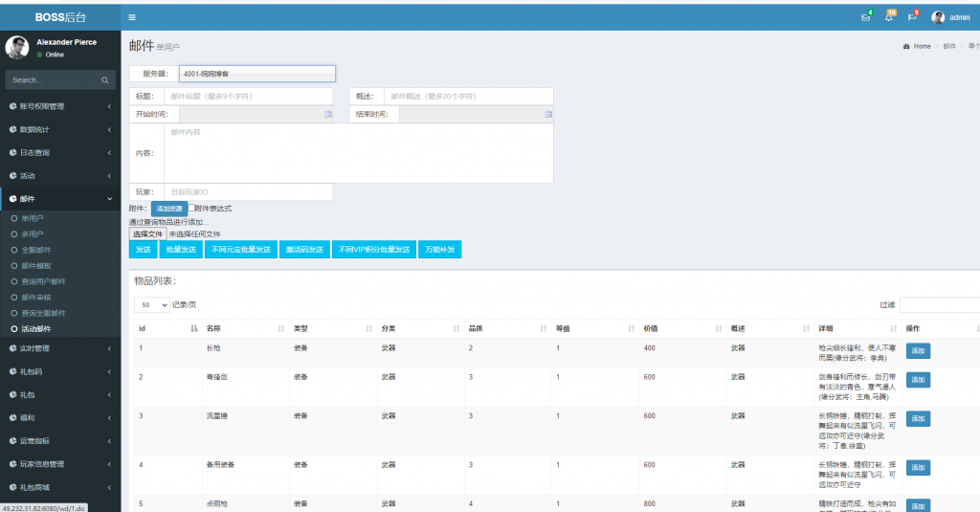Click the 目标玩家ID input field
Screen dimensions: 980x512
(x=247, y=191)
